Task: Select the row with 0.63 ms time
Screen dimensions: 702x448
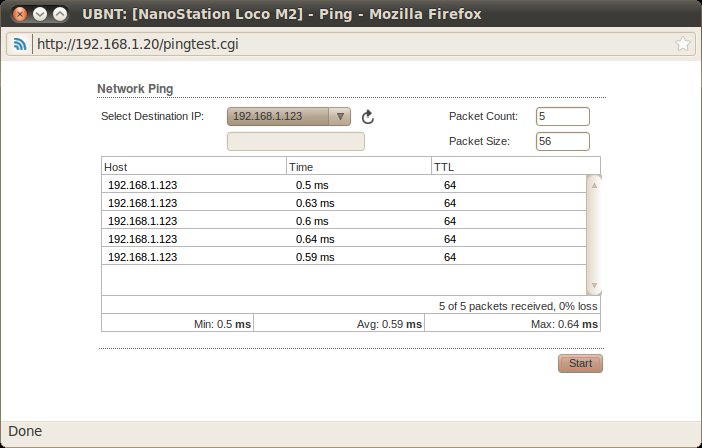Action: (344, 203)
